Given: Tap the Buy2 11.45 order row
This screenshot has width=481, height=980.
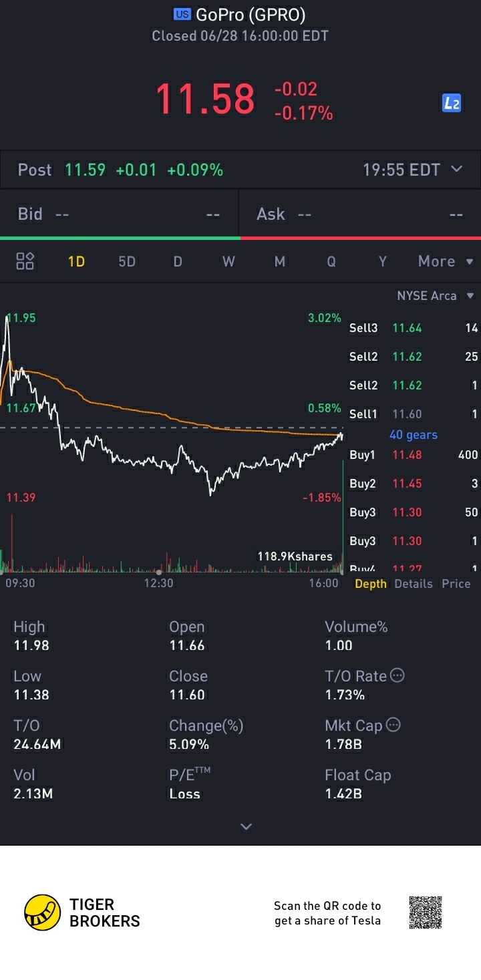Looking at the screenshot, I should pyautogui.click(x=414, y=484).
